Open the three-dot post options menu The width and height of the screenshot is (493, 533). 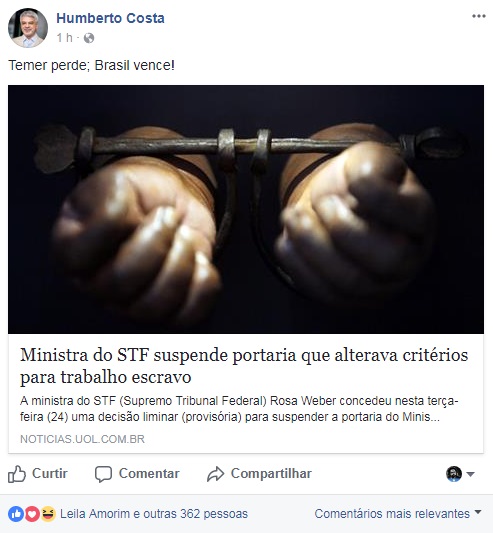point(479,16)
